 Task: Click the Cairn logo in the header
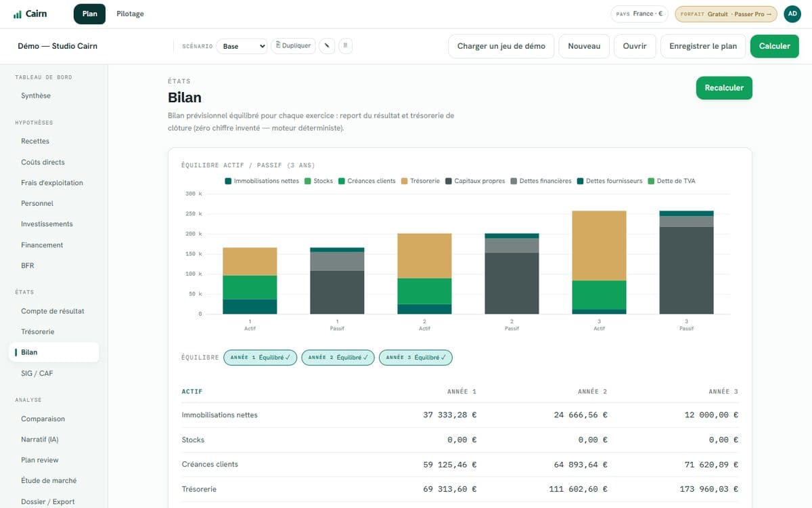30,14
